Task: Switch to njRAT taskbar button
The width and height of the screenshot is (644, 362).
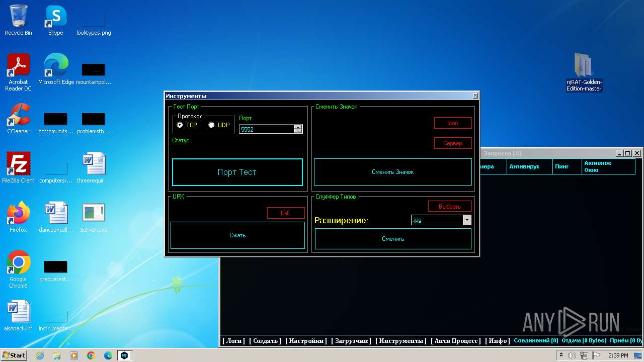Action: [124, 355]
